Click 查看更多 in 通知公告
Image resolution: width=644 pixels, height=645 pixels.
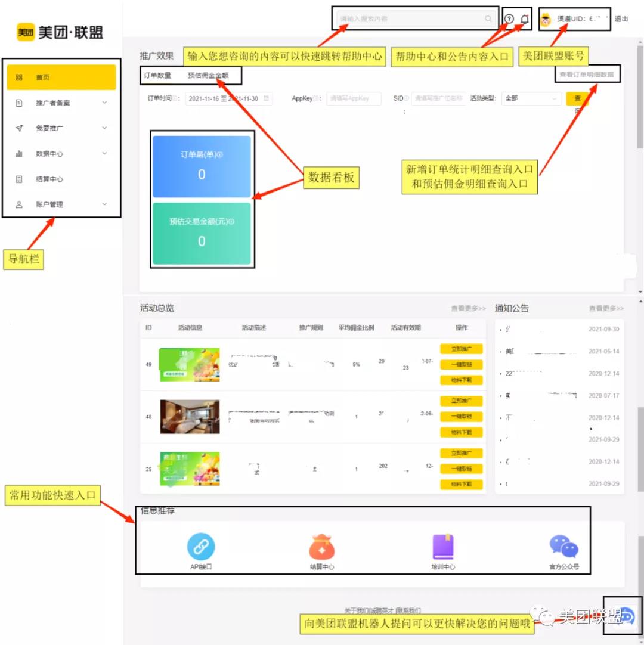(606, 308)
